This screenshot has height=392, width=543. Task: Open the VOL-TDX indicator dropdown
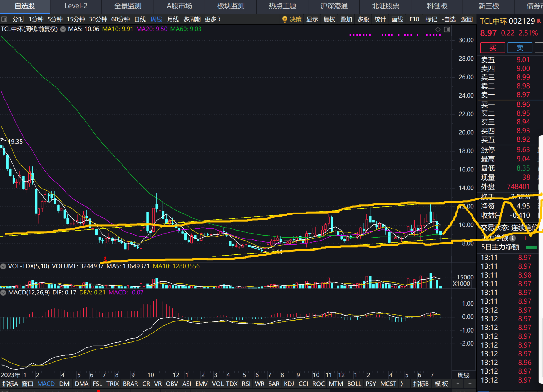tap(3, 266)
